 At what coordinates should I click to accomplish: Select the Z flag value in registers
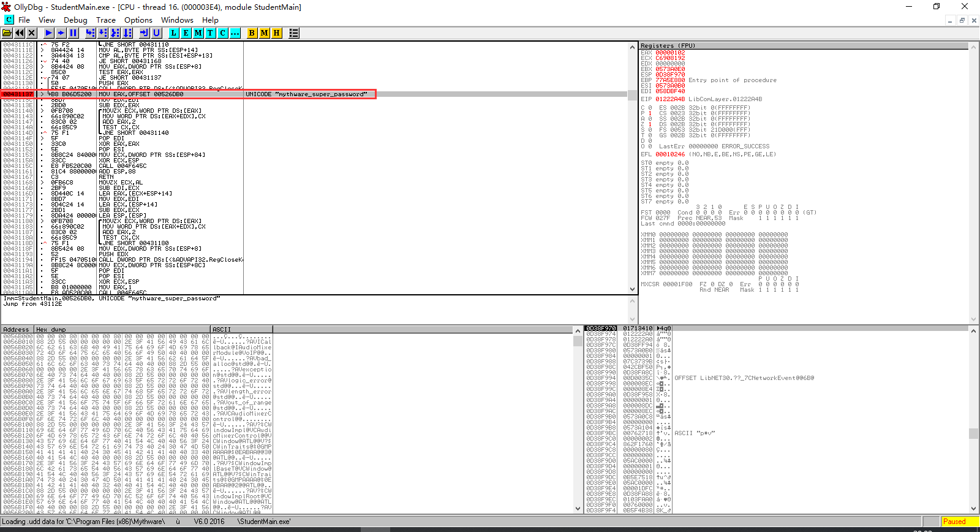pyautogui.click(x=650, y=124)
